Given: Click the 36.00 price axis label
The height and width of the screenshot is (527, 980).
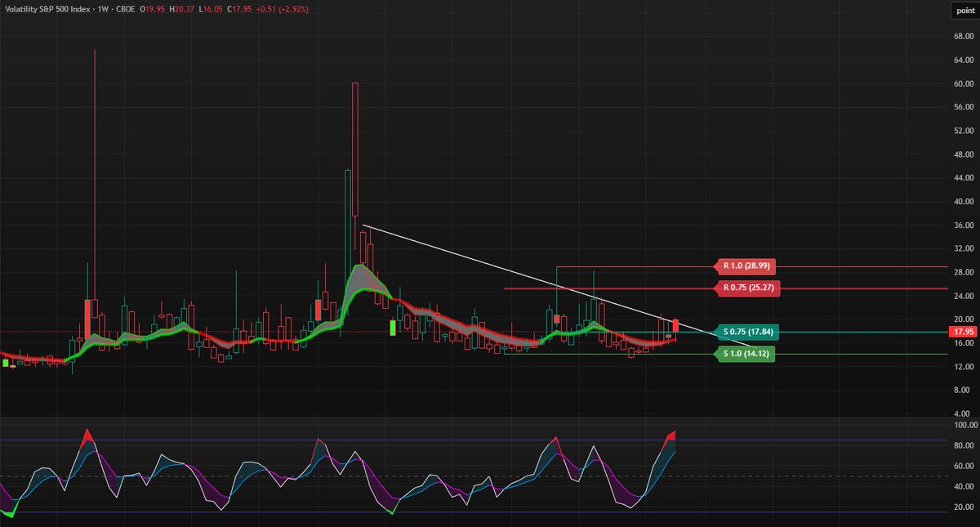Looking at the screenshot, I should point(962,226).
